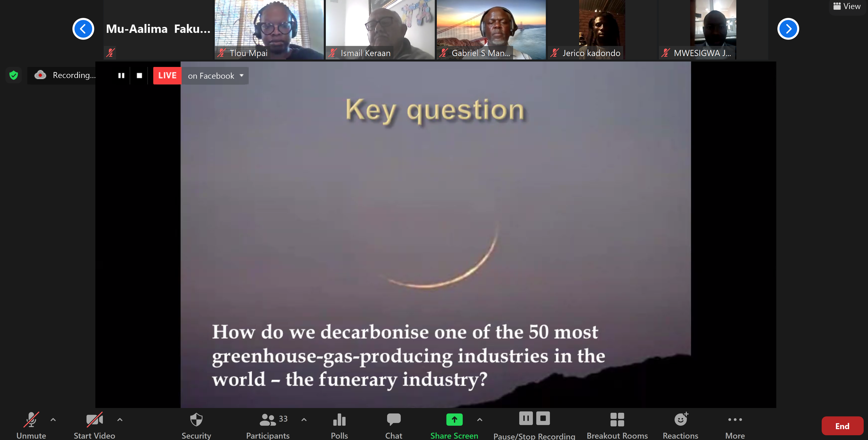Select Gabriel S Man video thumbnail
This screenshot has width=868, height=440.
pyautogui.click(x=491, y=30)
